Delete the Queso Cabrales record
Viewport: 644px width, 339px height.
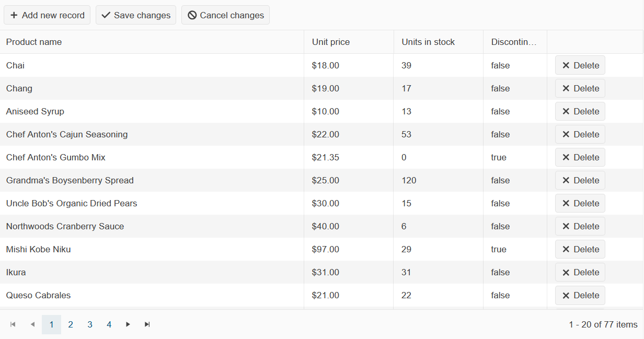click(580, 295)
